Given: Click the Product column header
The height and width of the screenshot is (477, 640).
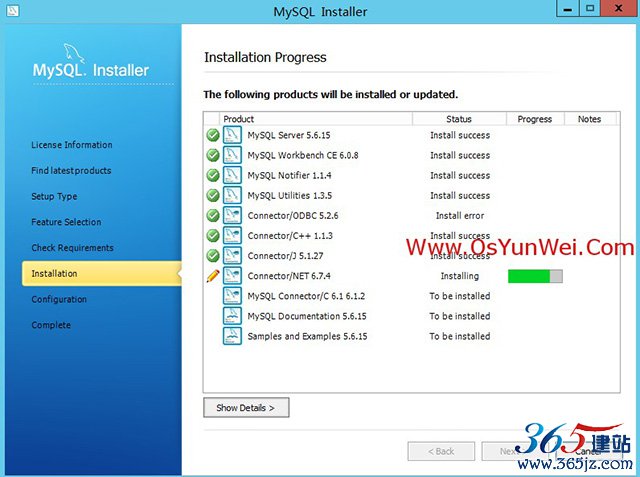Looking at the screenshot, I should pos(316,119).
